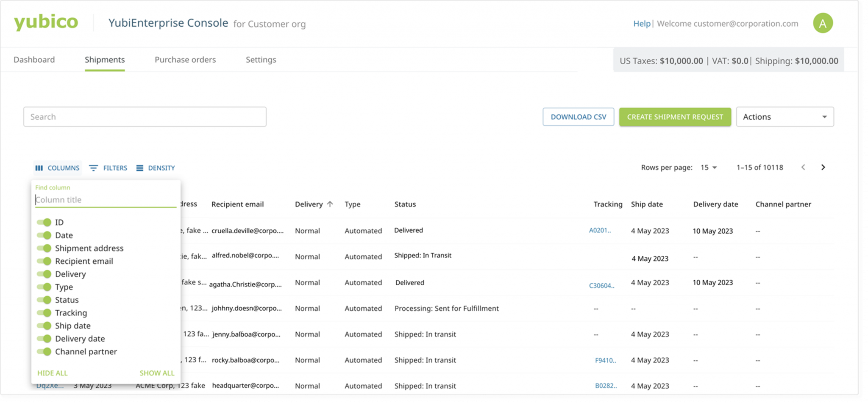Turn off the Tracking column toggle

tap(44, 312)
